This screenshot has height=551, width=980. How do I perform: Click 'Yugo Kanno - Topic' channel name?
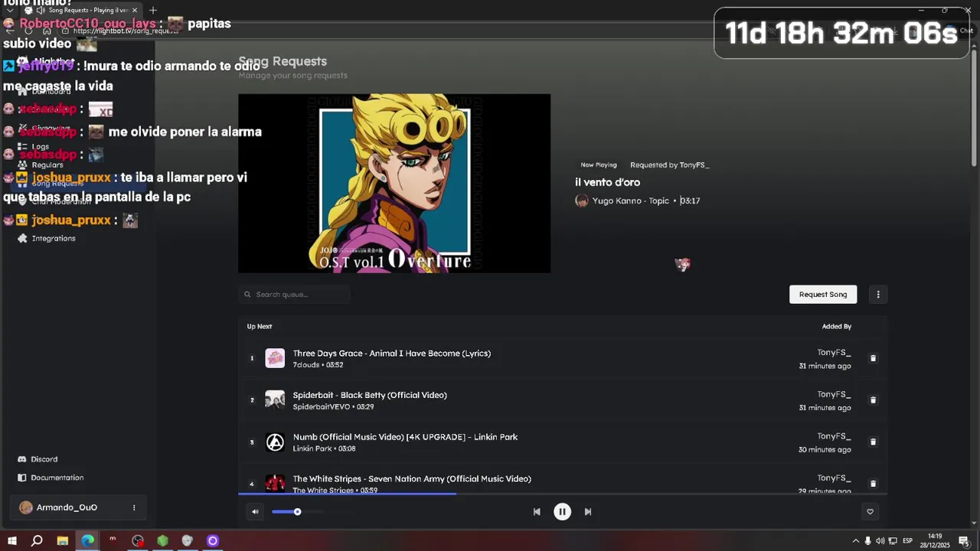tap(630, 201)
